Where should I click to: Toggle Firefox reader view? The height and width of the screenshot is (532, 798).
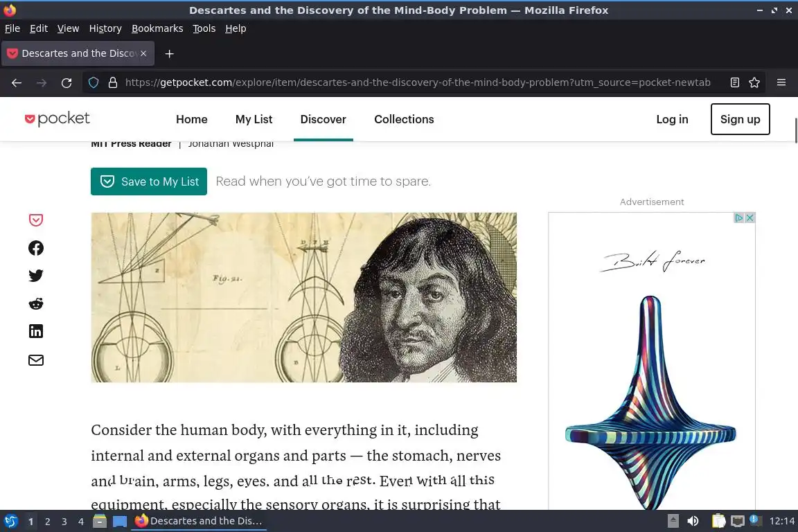[x=734, y=82]
